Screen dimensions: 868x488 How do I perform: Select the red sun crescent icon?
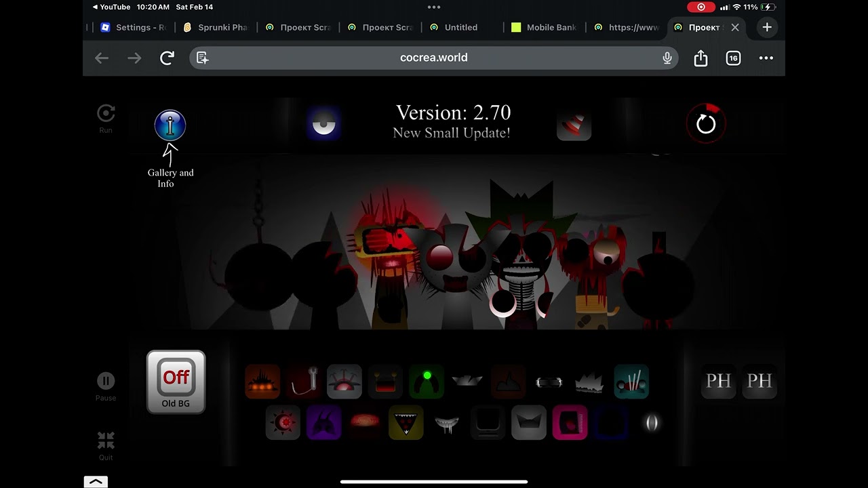(283, 423)
